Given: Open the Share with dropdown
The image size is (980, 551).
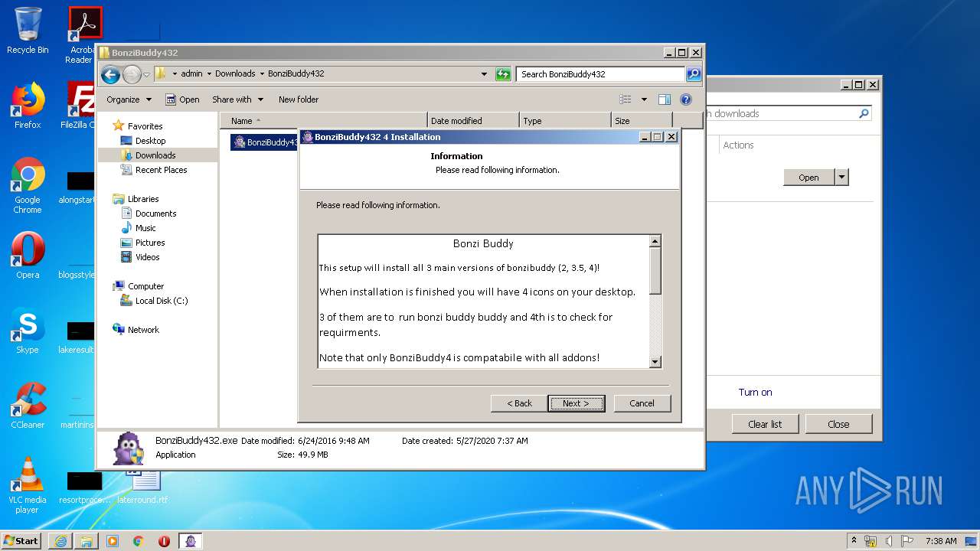Looking at the screenshot, I should point(237,99).
